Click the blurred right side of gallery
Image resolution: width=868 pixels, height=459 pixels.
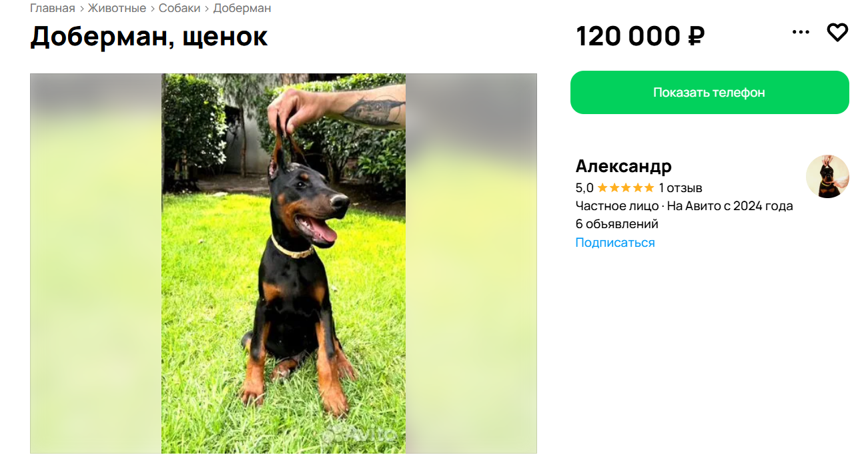[471, 264]
